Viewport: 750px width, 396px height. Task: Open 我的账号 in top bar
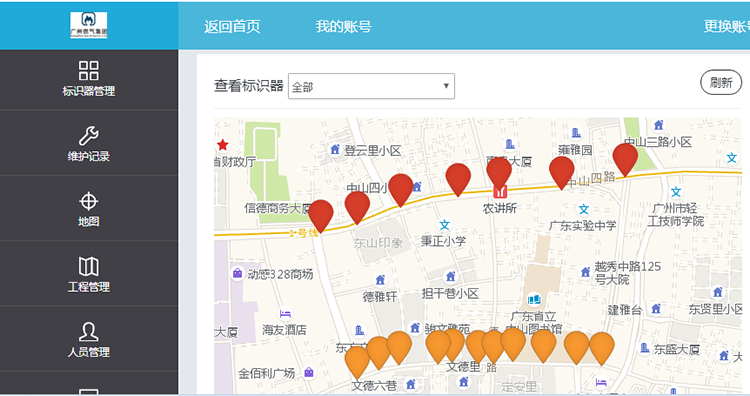tap(343, 26)
